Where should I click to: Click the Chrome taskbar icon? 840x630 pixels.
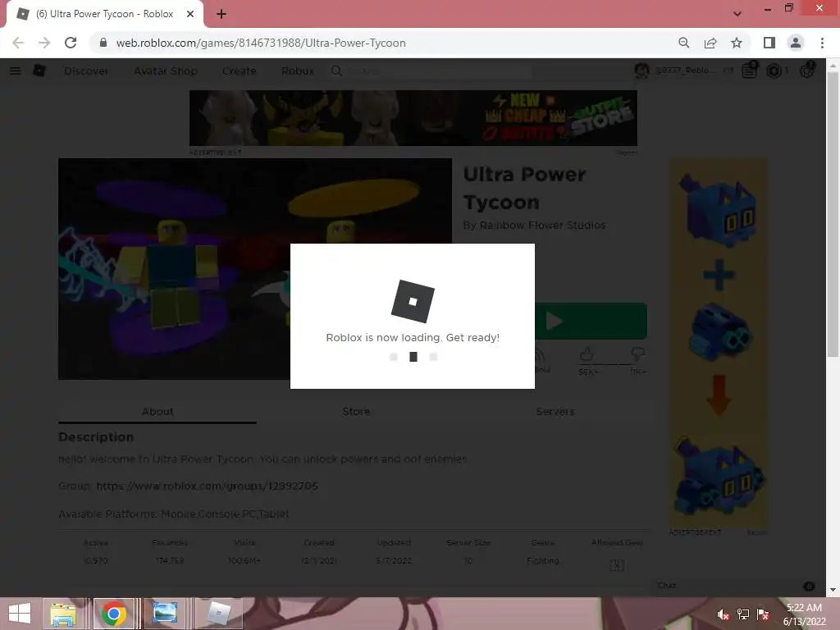click(x=113, y=614)
